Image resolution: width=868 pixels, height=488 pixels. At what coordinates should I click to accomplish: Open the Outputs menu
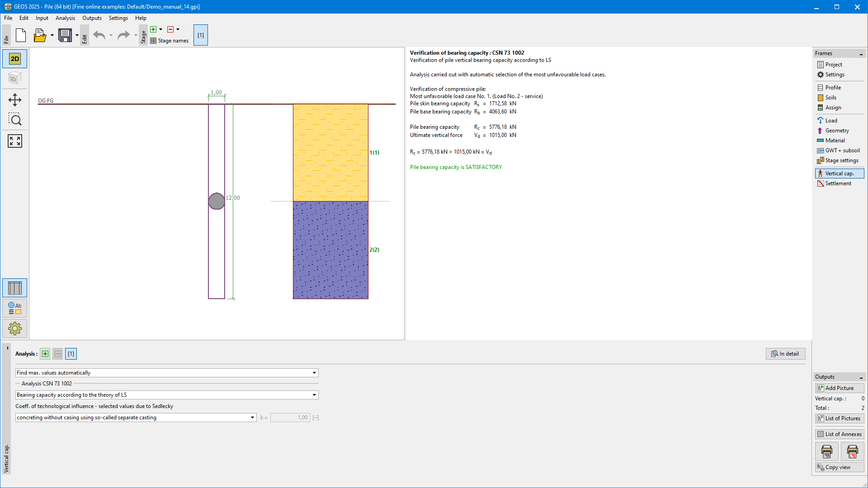[92, 18]
